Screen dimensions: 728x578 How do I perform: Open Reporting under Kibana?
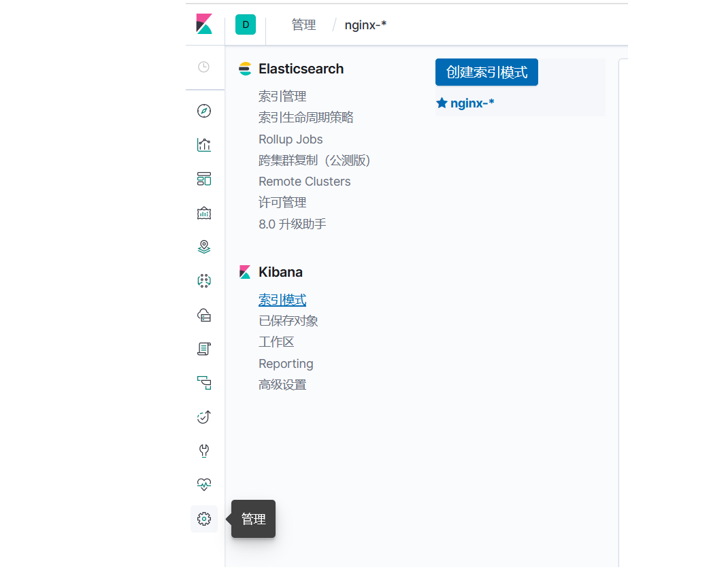pyautogui.click(x=286, y=364)
